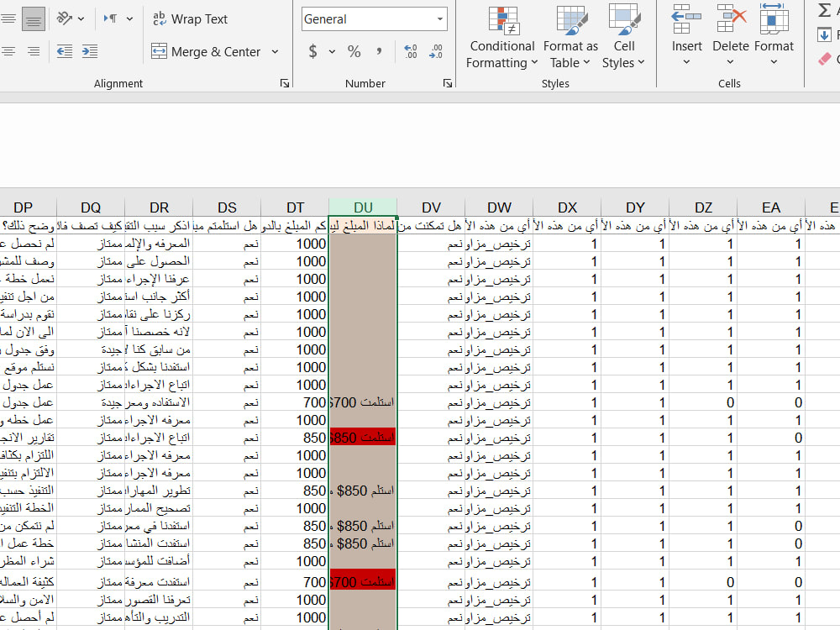The image size is (840, 630).
Task: Select column DZ header
Action: point(703,207)
